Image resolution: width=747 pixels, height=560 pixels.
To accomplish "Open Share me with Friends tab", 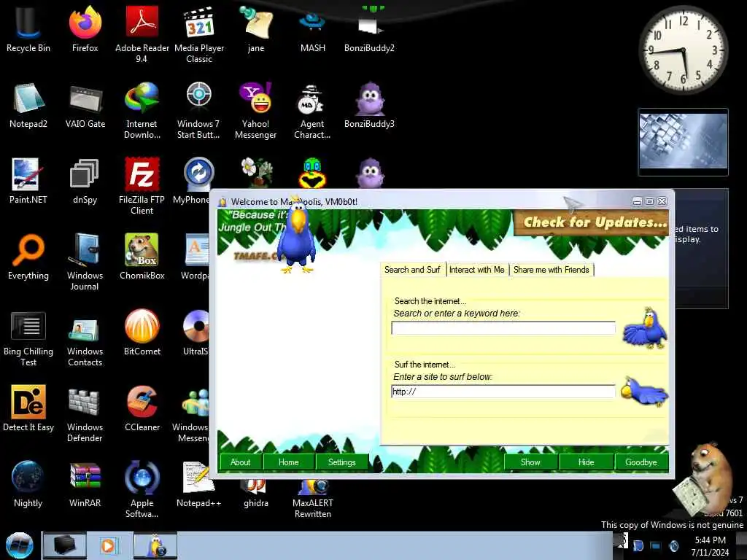I will tap(551, 270).
